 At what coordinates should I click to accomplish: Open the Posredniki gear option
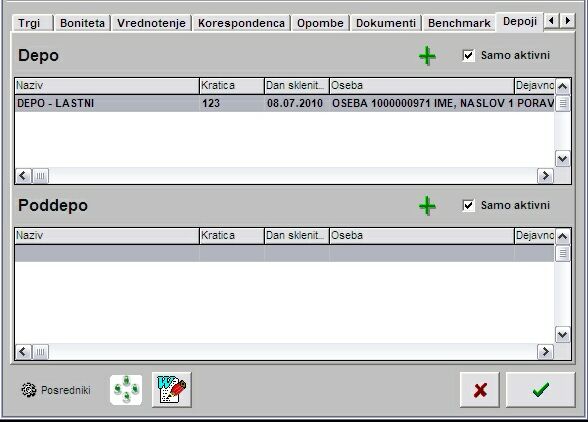click(56, 390)
